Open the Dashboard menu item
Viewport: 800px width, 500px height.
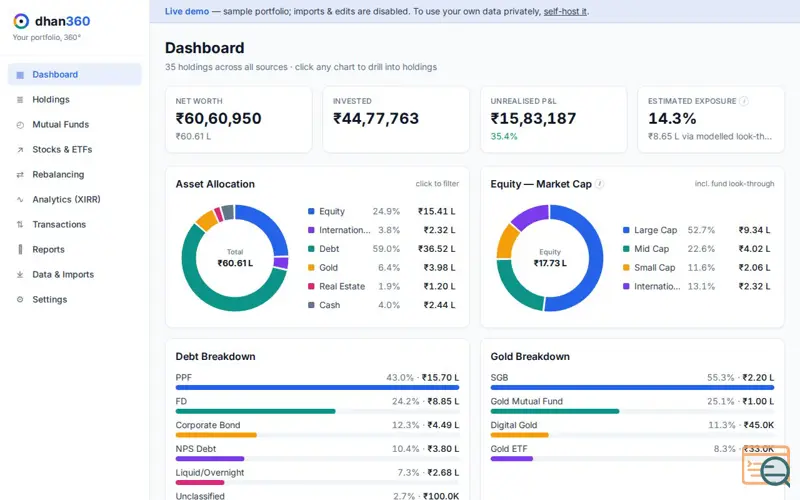pos(74,74)
